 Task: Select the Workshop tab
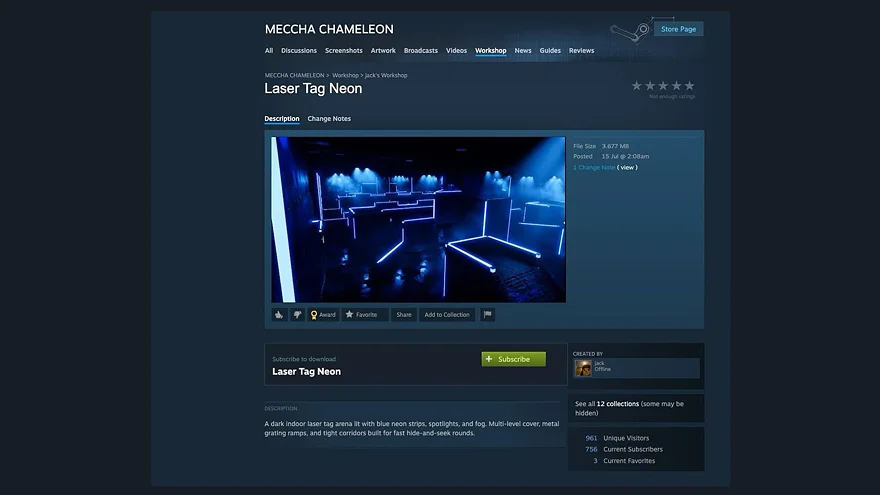click(x=491, y=51)
